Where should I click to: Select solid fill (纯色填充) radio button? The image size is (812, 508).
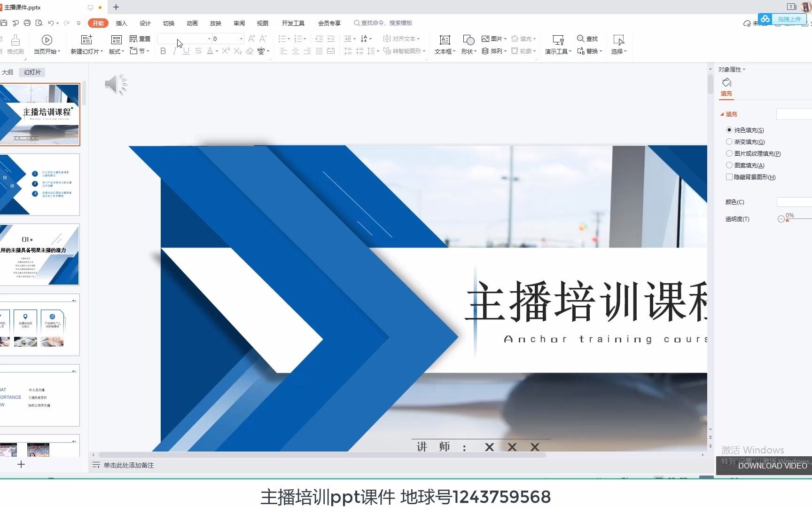(x=729, y=130)
